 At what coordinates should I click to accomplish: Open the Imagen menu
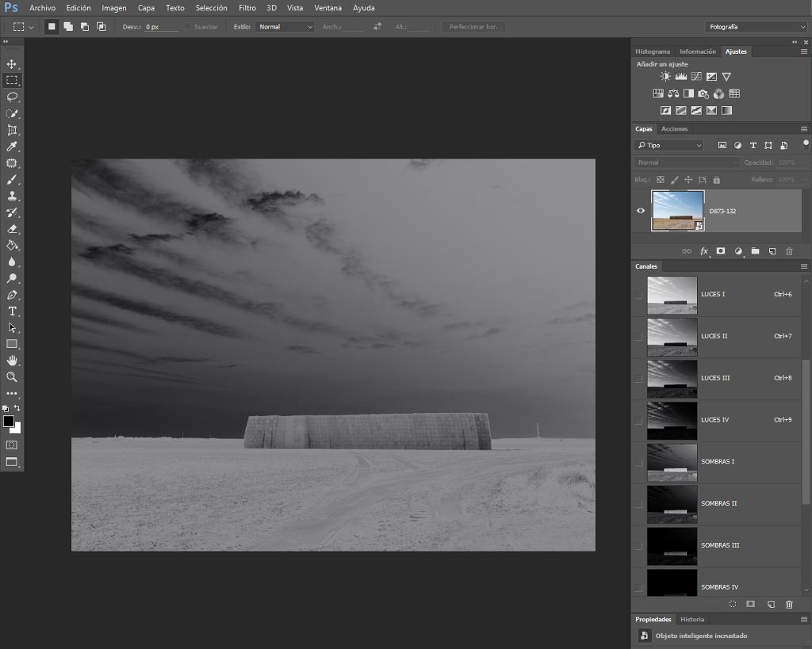114,8
